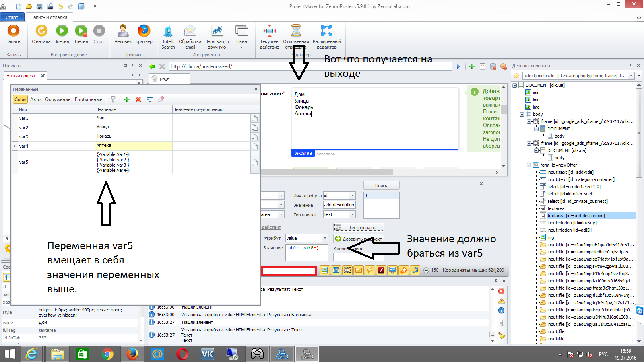Click the Поиск button
Viewport: 644px width, 362px height.
[381, 185]
